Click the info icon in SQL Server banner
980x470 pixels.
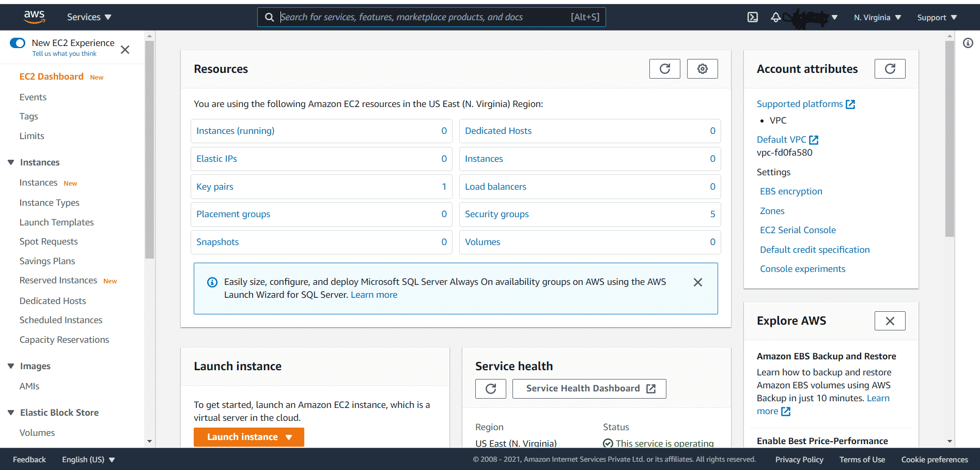coord(212,282)
